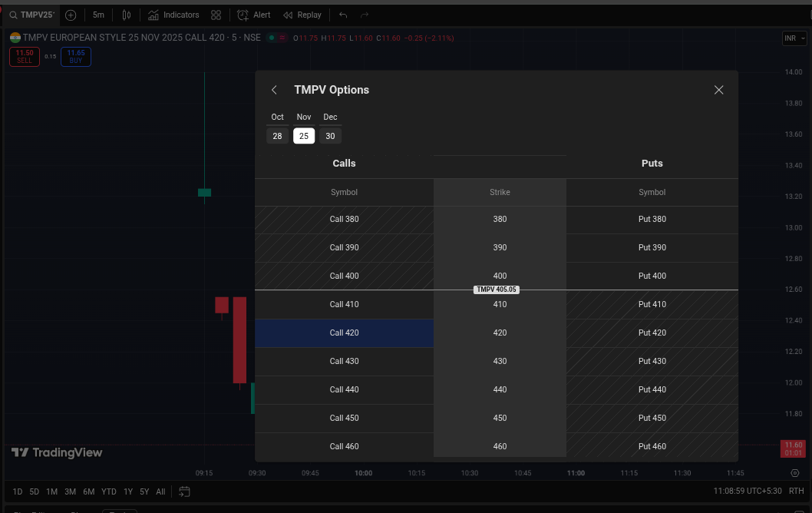
Task: Click the 11.65 BUY button
Action: tap(76, 56)
